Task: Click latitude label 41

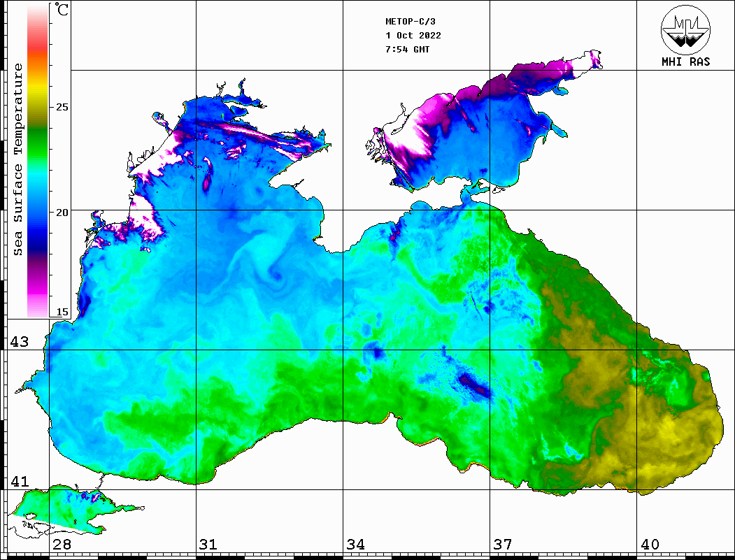Action: [x=20, y=482]
